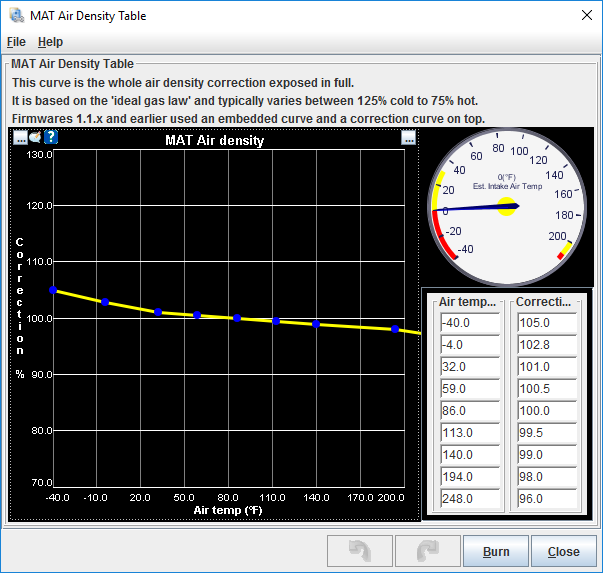Image resolution: width=603 pixels, height=573 pixels.
Task: Select the air temp cell with 113.0
Action: point(468,432)
